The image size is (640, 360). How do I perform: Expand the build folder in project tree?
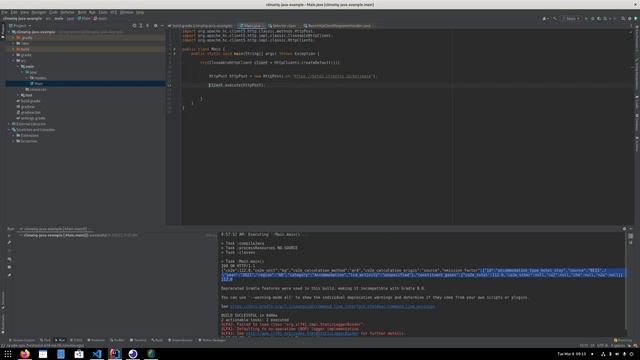coord(13,49)
